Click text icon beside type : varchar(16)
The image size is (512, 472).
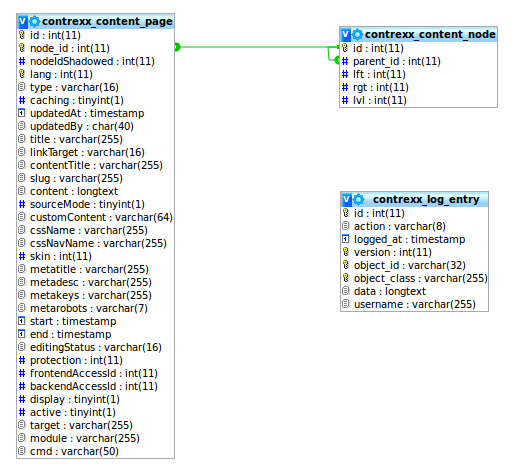[22, 87]
